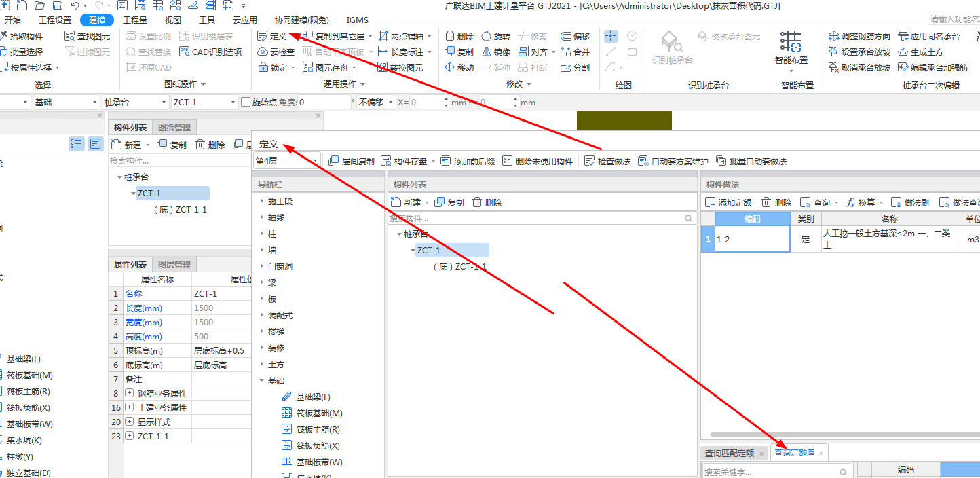Open the ZCT-1 component dropdown

tap(204, 102)
